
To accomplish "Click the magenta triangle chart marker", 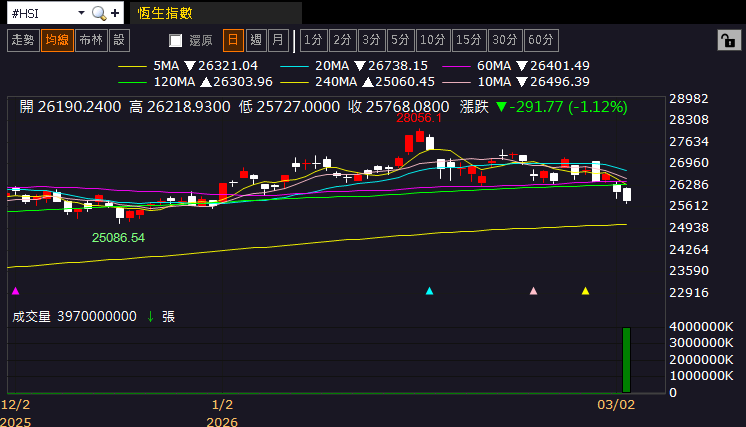I will click(x=16, y=291).
